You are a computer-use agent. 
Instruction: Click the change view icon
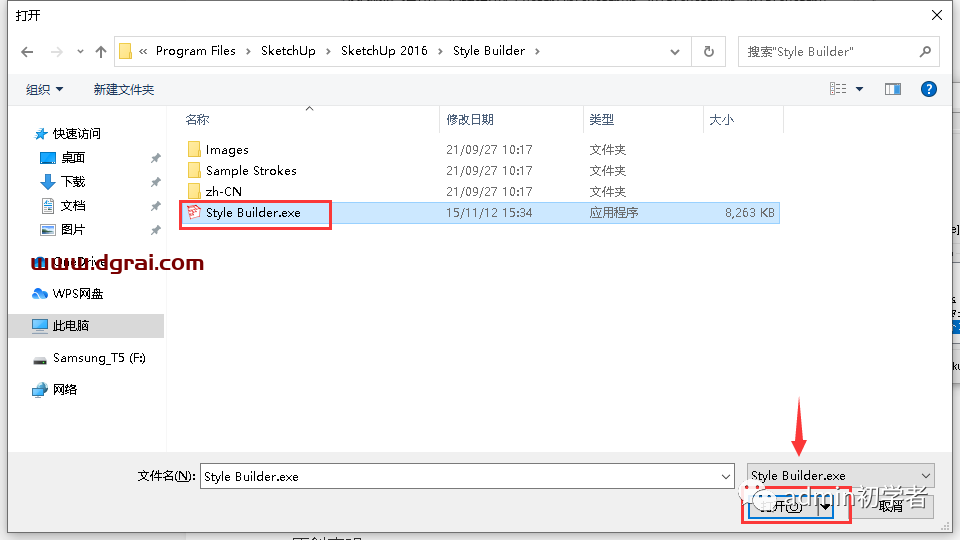[838, 89]
